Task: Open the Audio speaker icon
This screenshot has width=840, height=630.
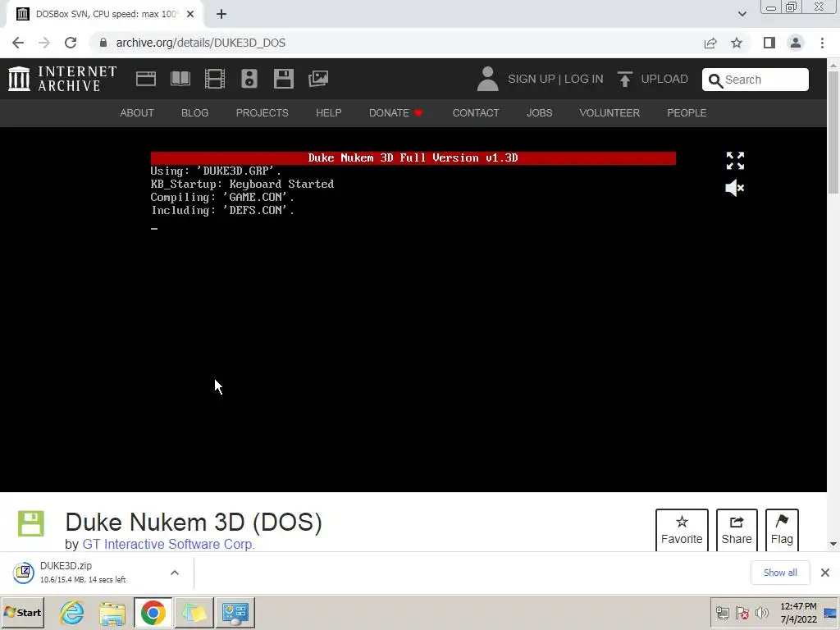Action: click(249, 79)
